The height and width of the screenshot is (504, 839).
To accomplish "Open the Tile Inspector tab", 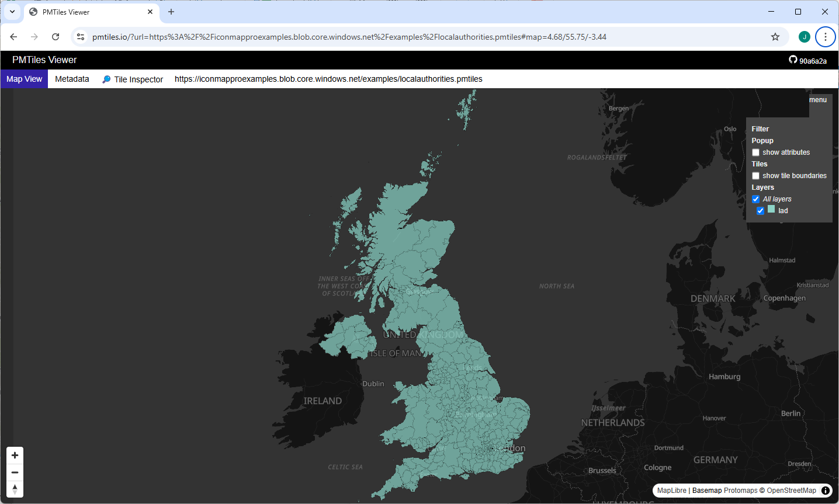I will point(133,79).
